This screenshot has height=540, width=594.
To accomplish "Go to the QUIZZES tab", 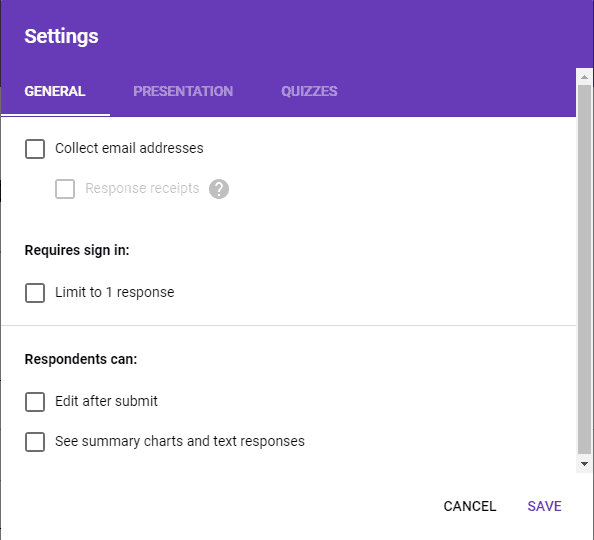I will pyautogui.click(x=309, y=91).
